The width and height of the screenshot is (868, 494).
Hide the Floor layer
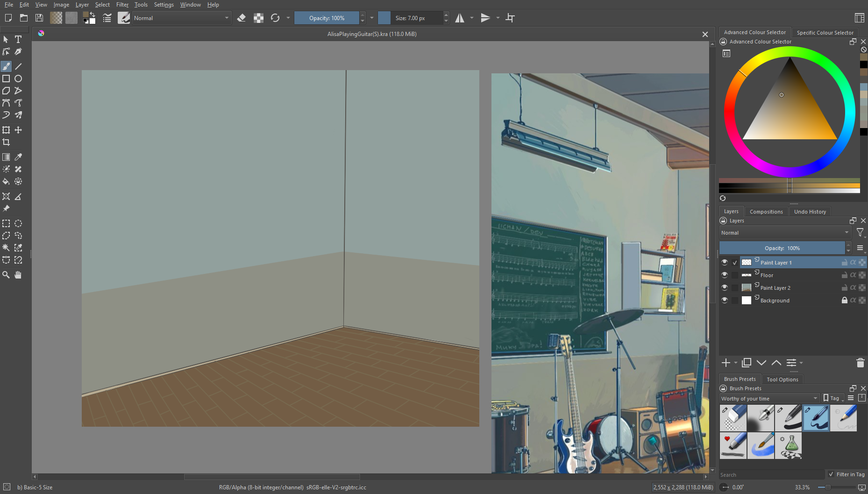(725, 275)
